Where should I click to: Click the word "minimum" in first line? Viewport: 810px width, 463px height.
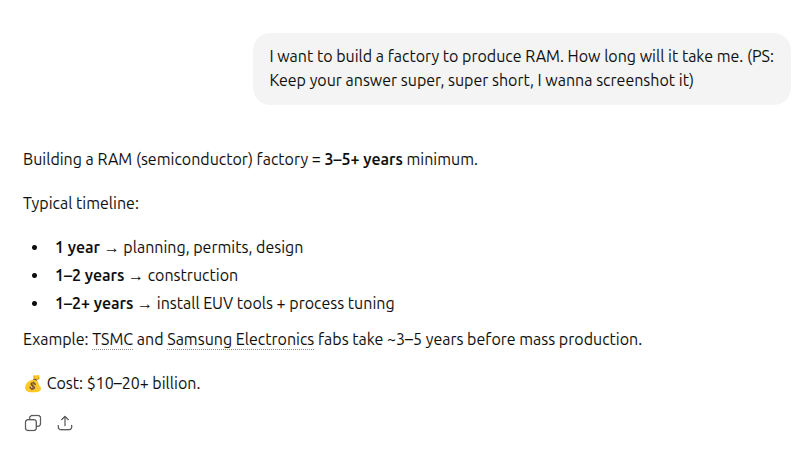(x=441, y=159)
